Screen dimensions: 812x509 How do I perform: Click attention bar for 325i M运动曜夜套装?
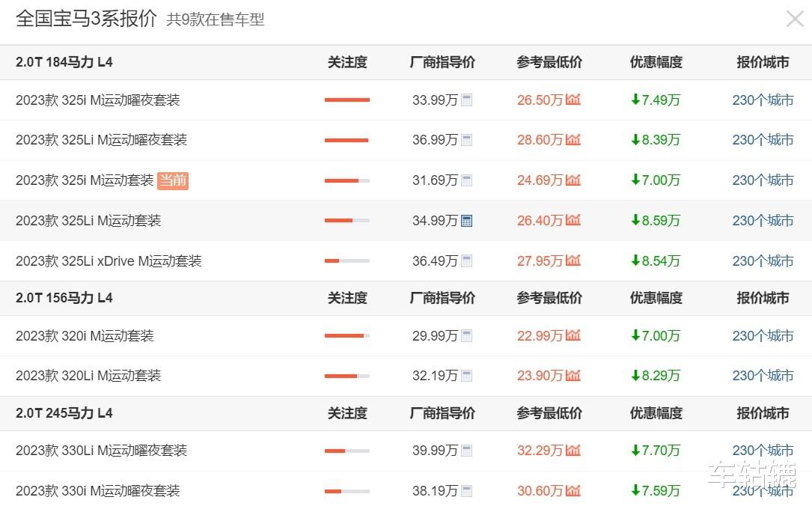tap(347, 100)
